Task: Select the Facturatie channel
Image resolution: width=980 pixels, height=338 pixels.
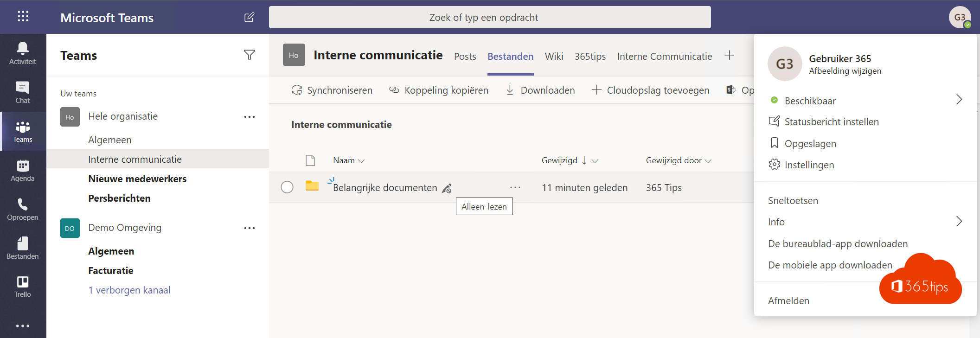Action: click(111, 270)
